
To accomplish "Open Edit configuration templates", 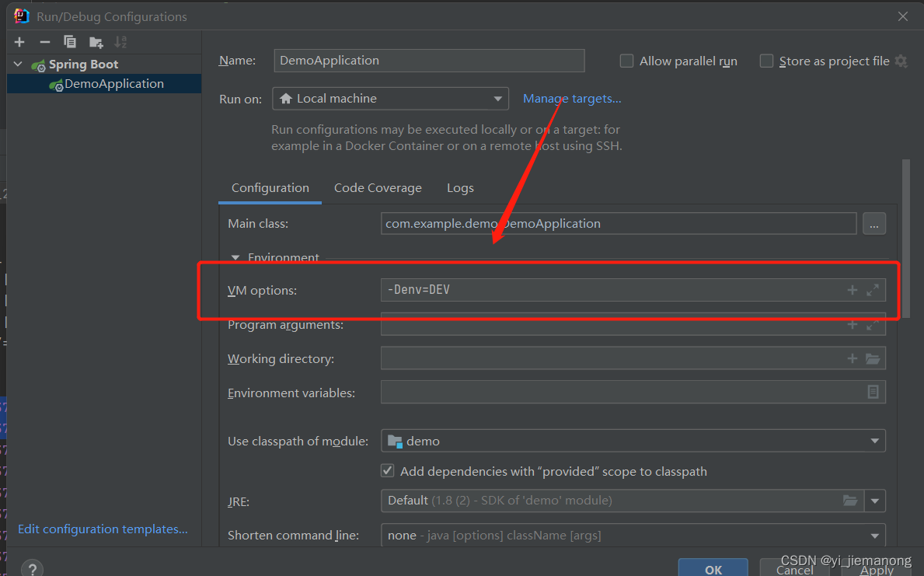I will 102,529.
